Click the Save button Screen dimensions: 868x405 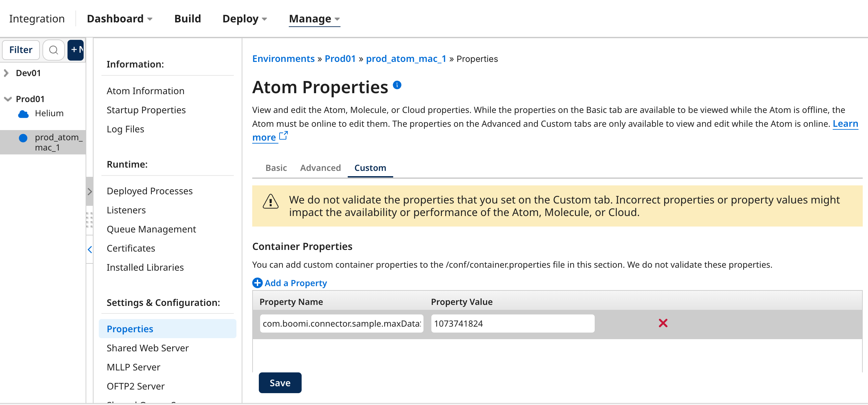[x=280, y=382]
